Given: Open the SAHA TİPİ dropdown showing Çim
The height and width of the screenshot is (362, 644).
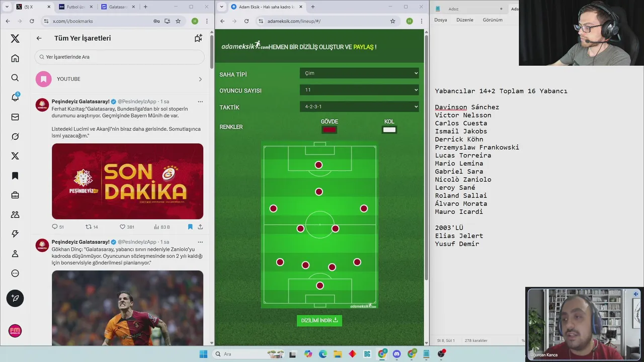Looking at the screenshot, I should (x=359, y=73).
